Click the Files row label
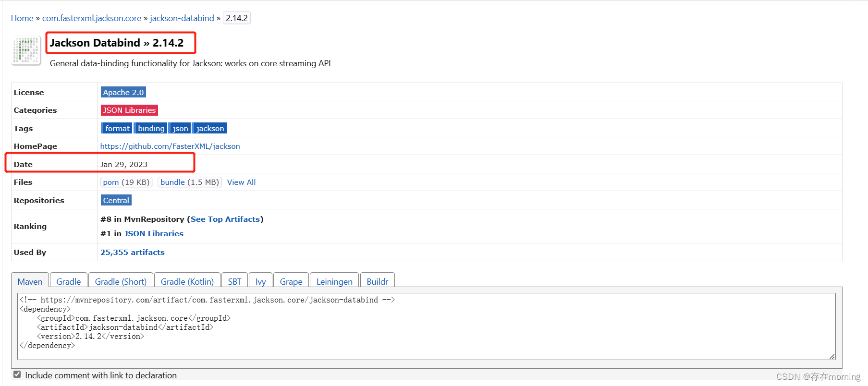868x386 pixels. pos(23,182)
